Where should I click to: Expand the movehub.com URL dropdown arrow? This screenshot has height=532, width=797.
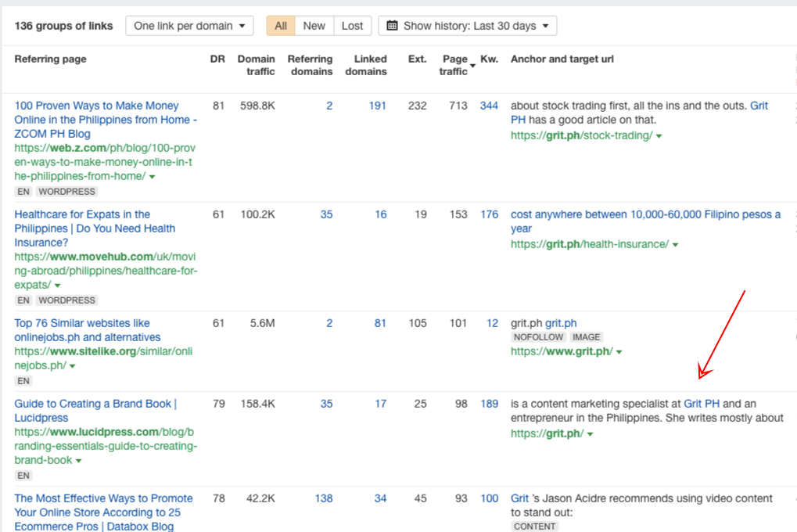point(57,286)
